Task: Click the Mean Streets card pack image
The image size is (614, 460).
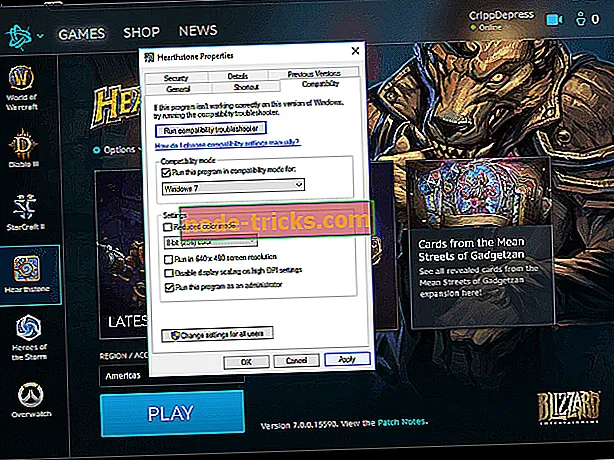Action: point(479,192)
